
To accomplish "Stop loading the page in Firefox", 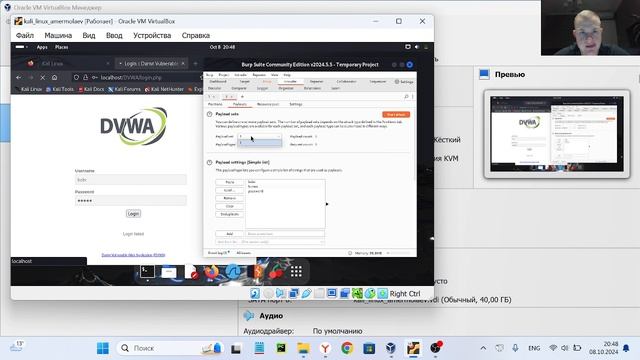I will [42, 77].
